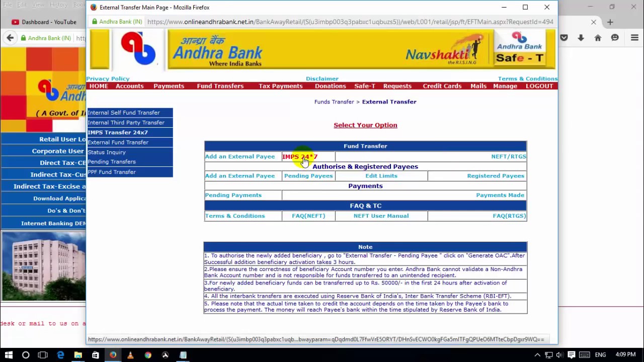
Task: Open Pending Transfers in sidebar
Action: pyautogui.click(x=112, y=162)
